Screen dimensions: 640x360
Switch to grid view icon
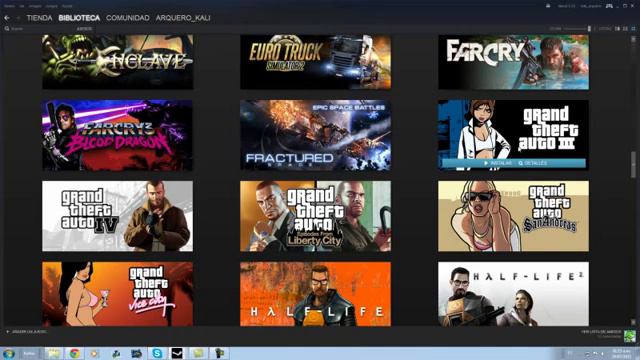(633, 29)
